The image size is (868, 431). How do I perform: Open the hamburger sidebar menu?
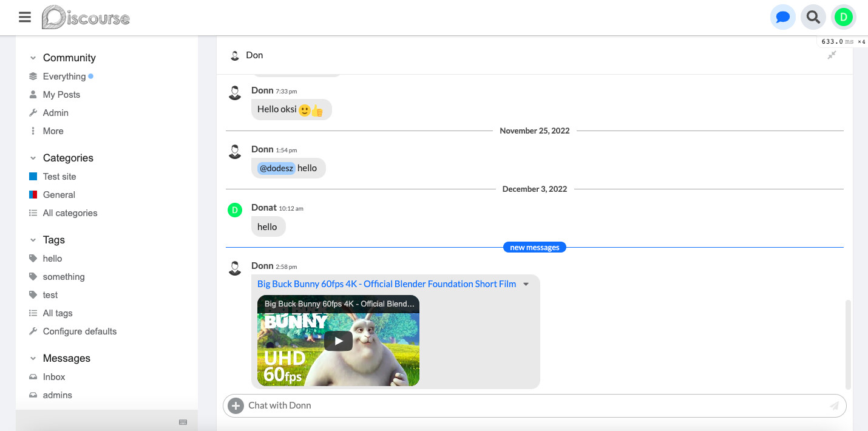[x=25, y=17]
